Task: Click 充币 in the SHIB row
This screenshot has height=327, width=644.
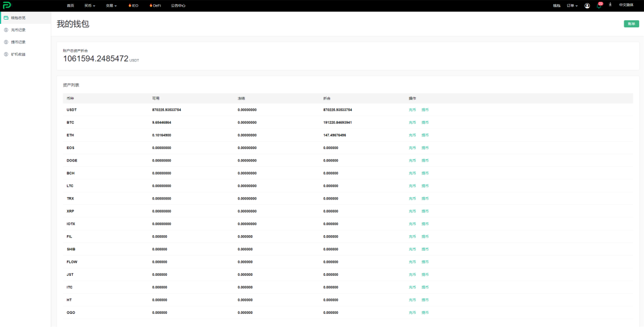Action: [x=413, y=250]
